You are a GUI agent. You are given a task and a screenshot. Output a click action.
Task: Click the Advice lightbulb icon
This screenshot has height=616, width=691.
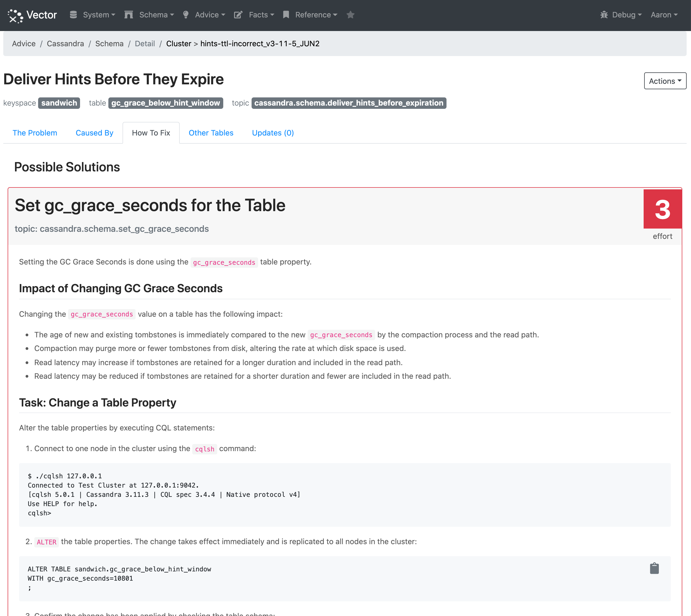pos(186,15)
